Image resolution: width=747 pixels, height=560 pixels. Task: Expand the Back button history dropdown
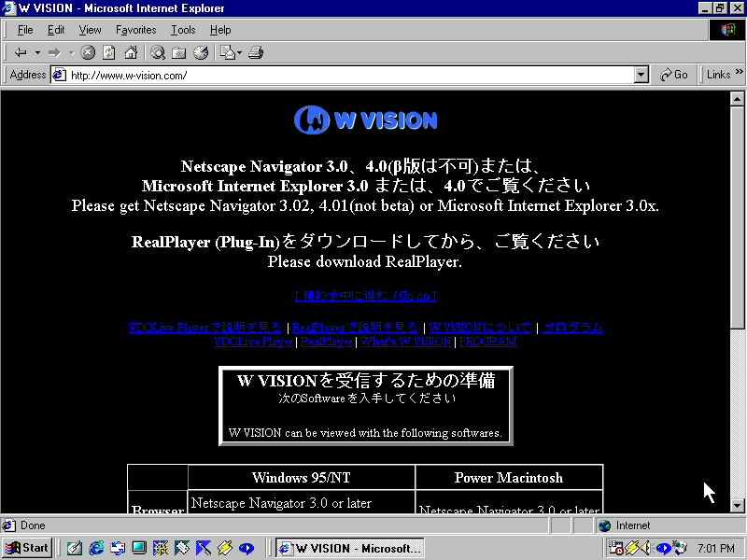click(x=37, y=53)
